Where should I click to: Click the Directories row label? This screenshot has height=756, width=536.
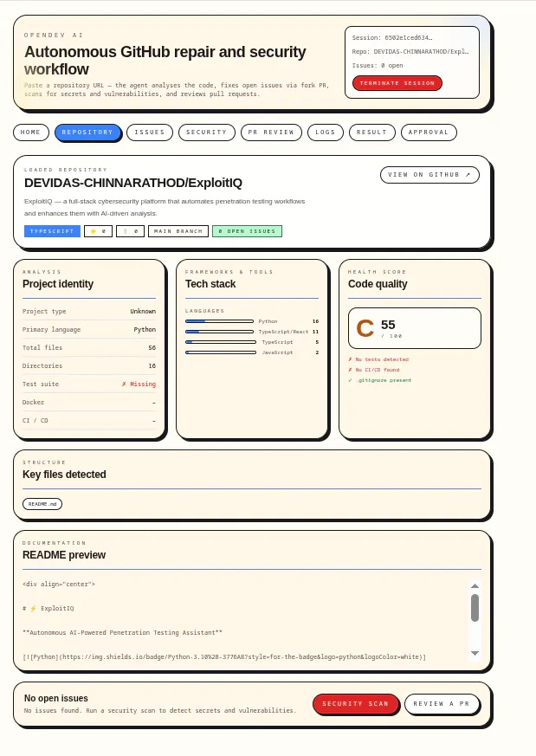pos(42,366)
